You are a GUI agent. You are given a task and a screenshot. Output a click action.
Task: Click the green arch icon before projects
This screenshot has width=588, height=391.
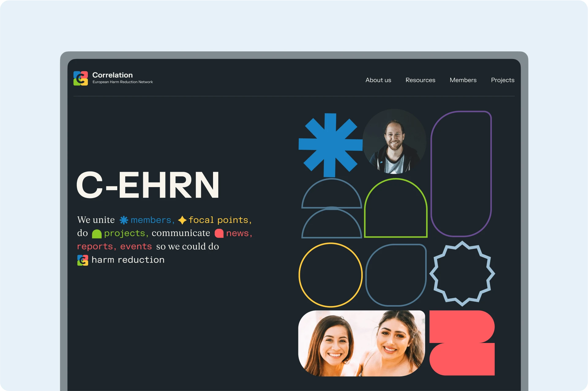tap(97, 234)
